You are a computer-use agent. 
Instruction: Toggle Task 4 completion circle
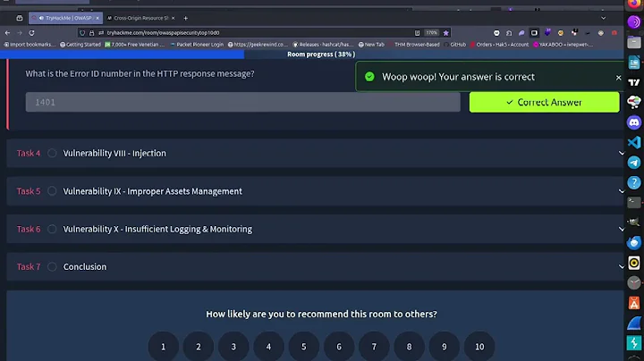(x=52, y=153)
